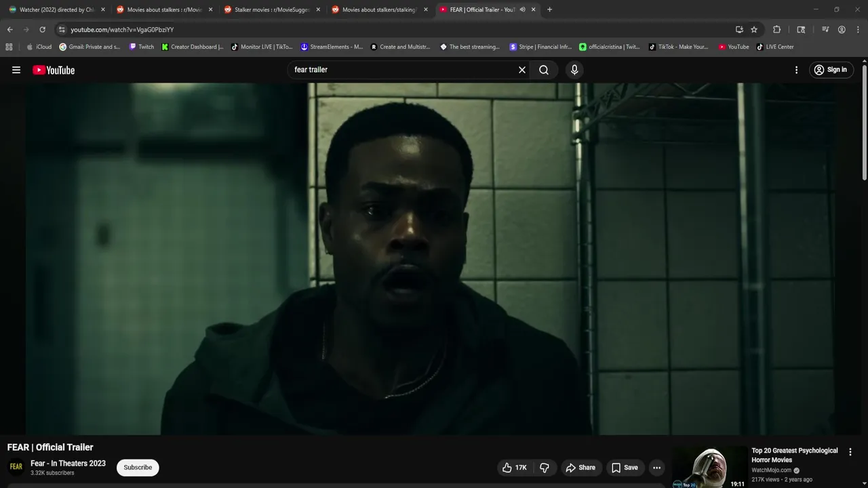Open YouTube settings three-dot menu
Screen dimensions: 868x488
[796, 70]
